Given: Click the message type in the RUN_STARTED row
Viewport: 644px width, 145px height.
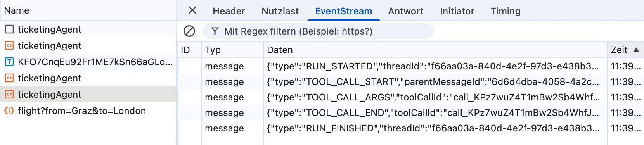Looking at the screenshot, I should (x=224, y=66).
